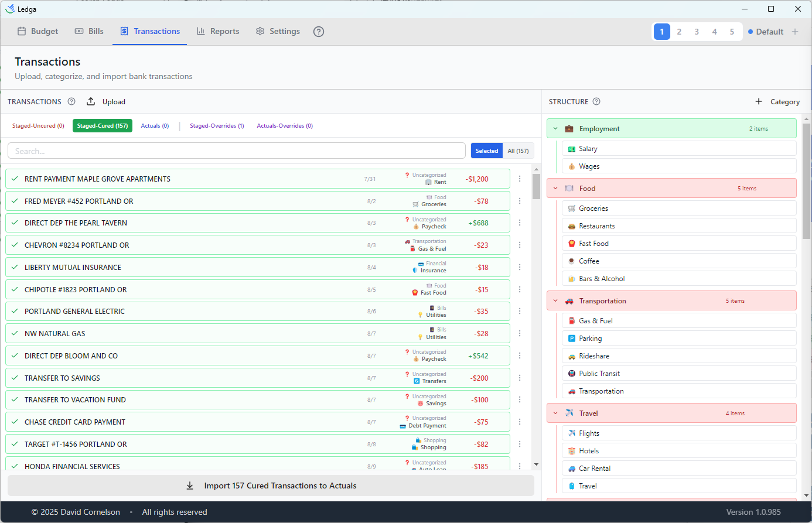Image resolution: width=812 pixels, height=523 pixels.
Task: Click the TRANSACTIONS info help icon
Action: pos(71,101)
